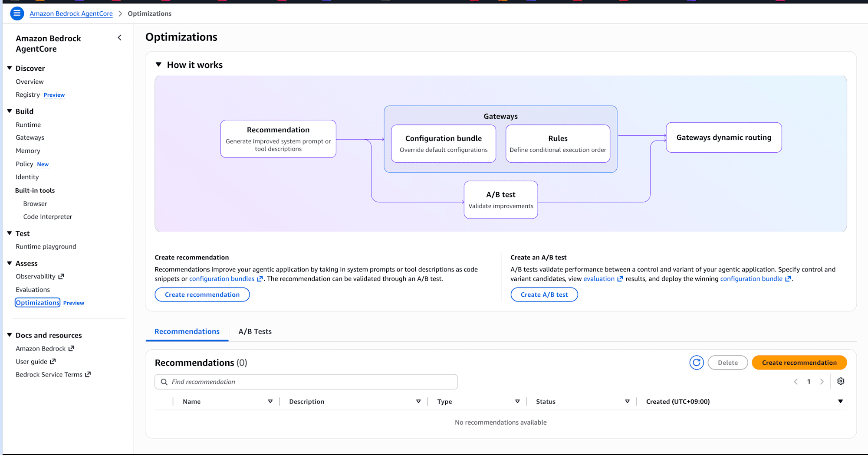
Task: Refresh the recommendations list
Action: tap(697, 363)
